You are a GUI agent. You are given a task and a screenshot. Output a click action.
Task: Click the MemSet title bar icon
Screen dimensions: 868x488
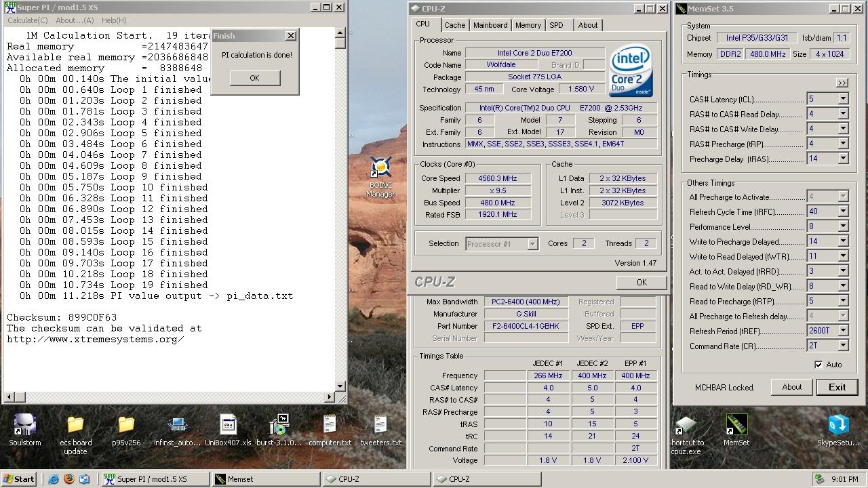click(x=681, y=9)
